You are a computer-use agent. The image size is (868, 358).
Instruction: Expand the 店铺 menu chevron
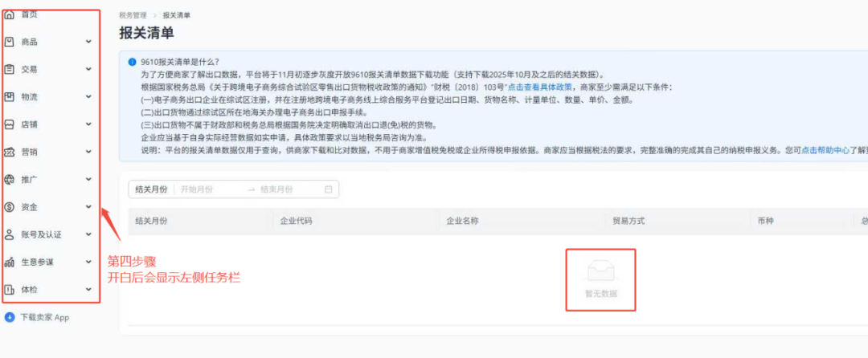coord(88,124)
